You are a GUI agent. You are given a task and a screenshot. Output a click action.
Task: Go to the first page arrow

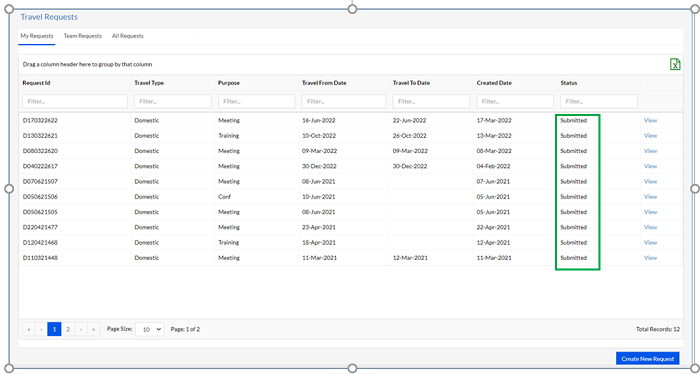[x=29, y=329]
